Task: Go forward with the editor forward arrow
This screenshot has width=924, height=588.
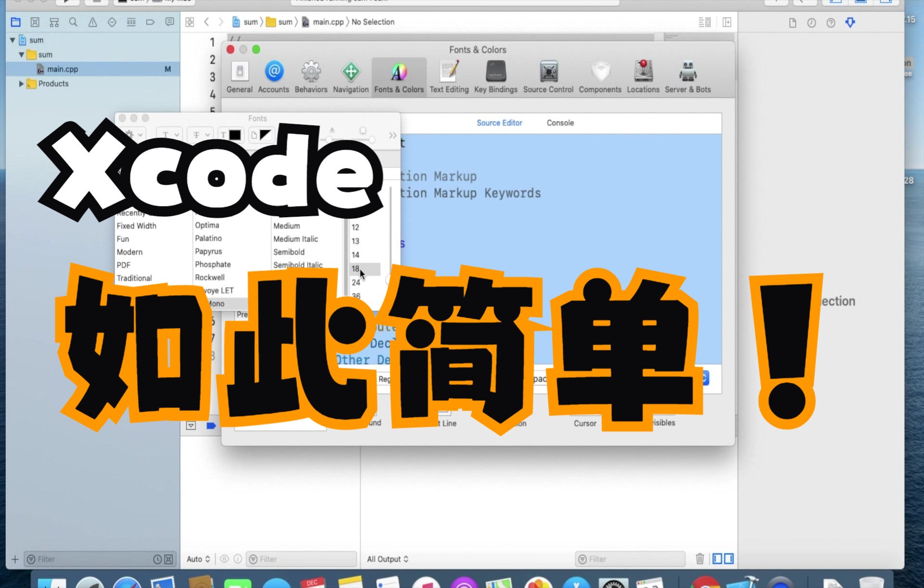Action: tap(221, 22)
